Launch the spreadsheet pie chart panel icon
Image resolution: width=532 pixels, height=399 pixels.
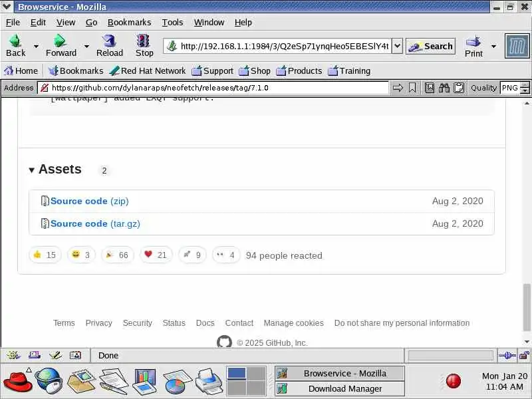tap(178, 382)
